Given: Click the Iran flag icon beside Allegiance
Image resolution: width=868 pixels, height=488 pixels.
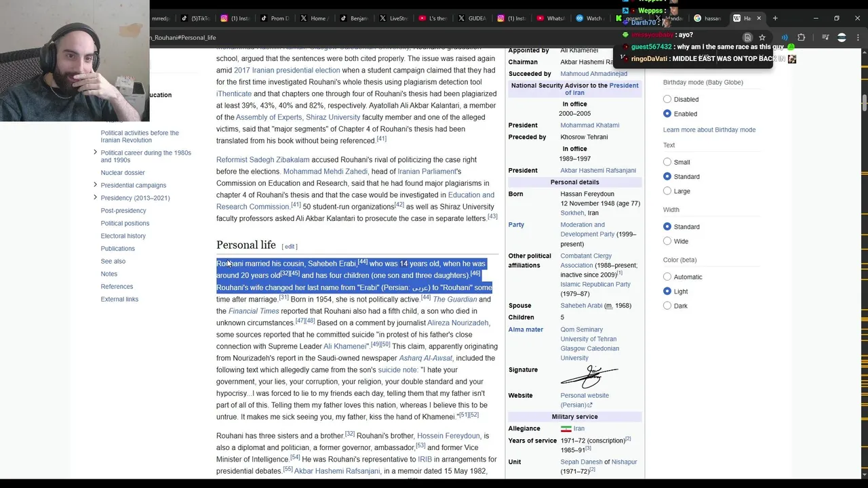Looking at the screenshot, I should point(566,428).
